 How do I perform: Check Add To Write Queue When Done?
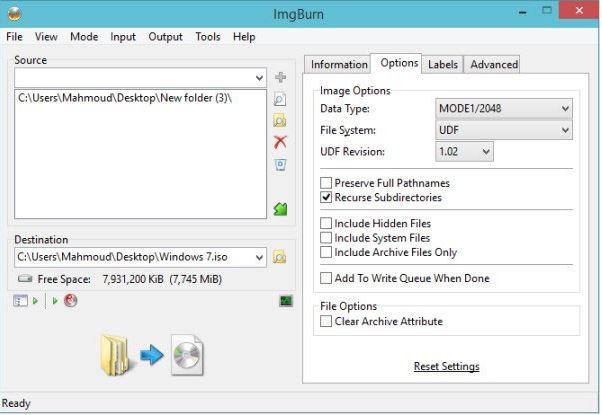pos(326,278)
